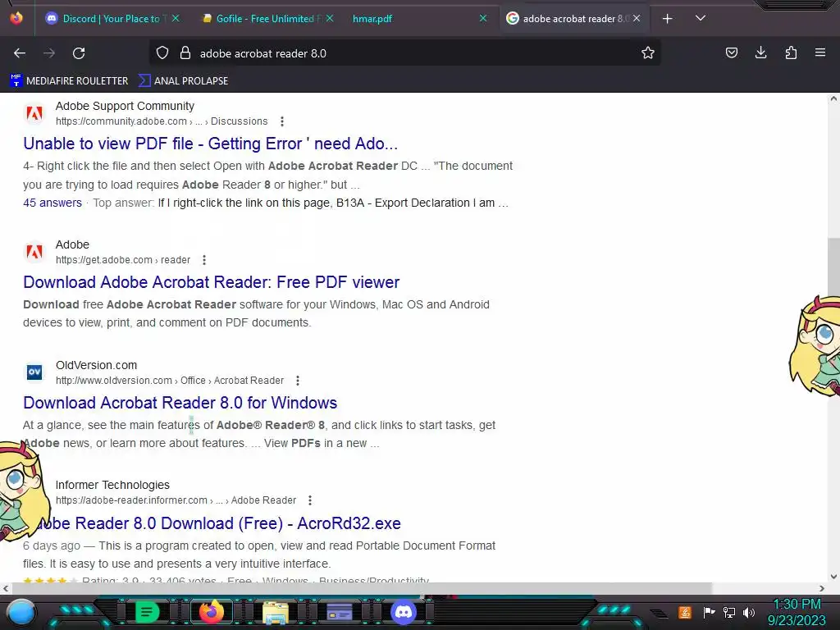Image resolution: width=840 pixels, height=630 pixels.
Task: Click the Adobe favicon beside get.adobe.com
Action: click(34, 252)
